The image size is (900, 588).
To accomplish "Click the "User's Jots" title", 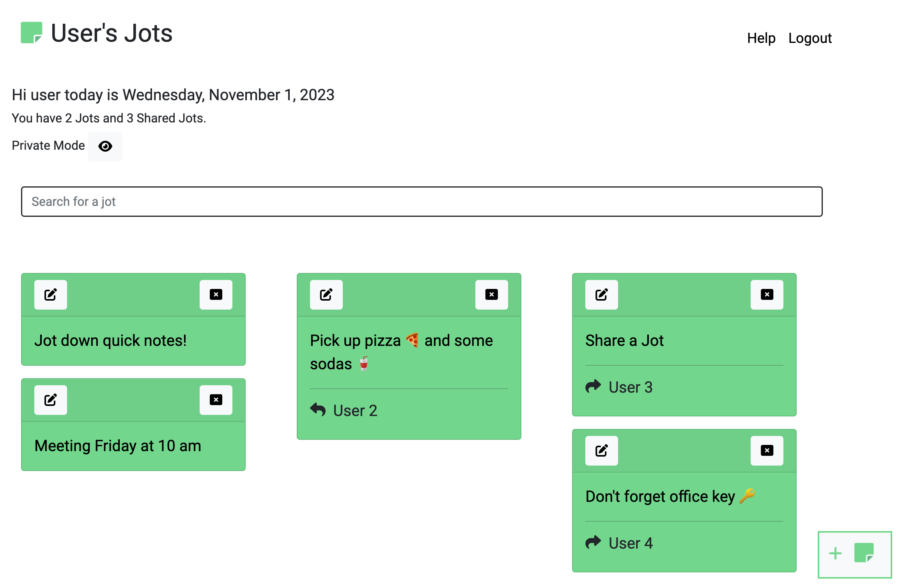I will click(112, 33).
